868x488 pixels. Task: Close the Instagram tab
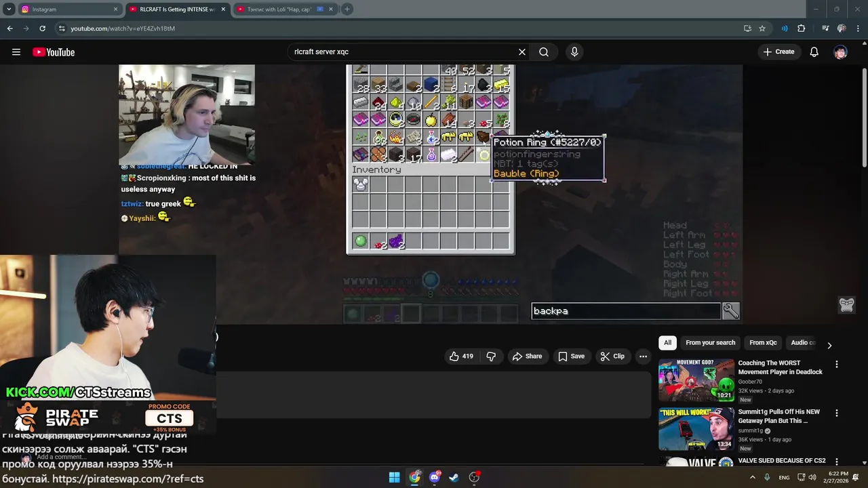tap(115, 9)
